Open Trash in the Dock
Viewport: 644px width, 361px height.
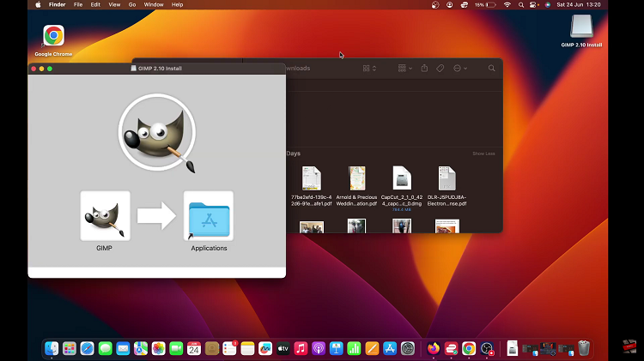[x=584, y=349]
